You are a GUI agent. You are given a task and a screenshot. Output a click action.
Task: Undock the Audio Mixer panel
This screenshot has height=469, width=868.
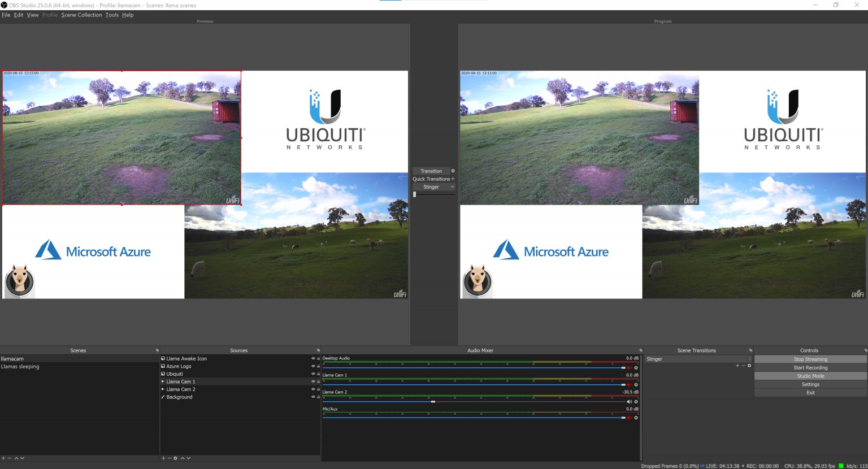(x=640, y=350)
